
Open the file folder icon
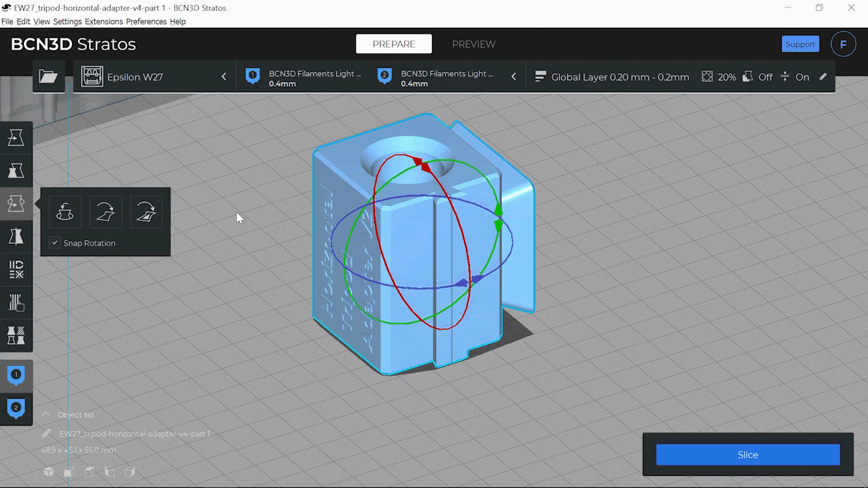tap(48, 77)
